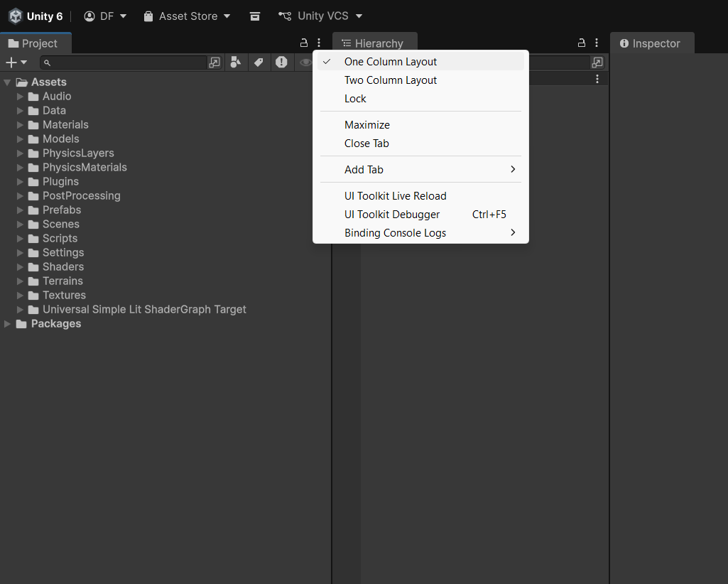
Task: Select the Scenes folder
Action: (61, 225)
